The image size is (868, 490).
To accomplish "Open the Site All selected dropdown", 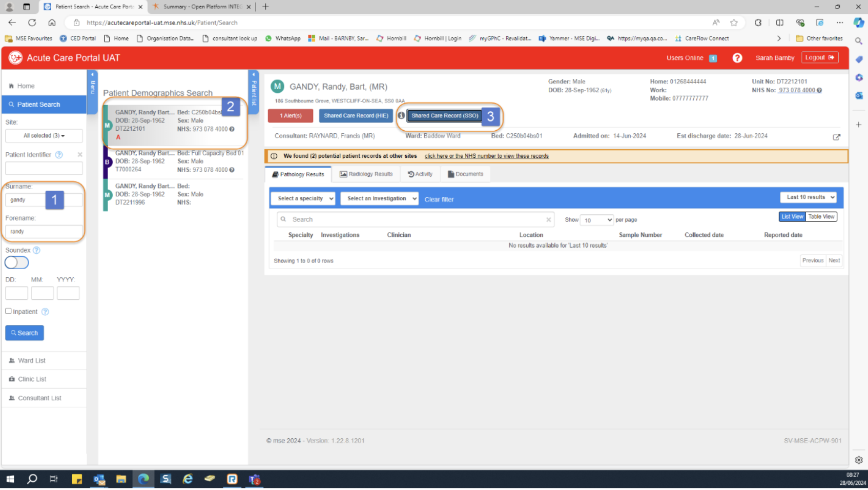I will pos(44,136).
